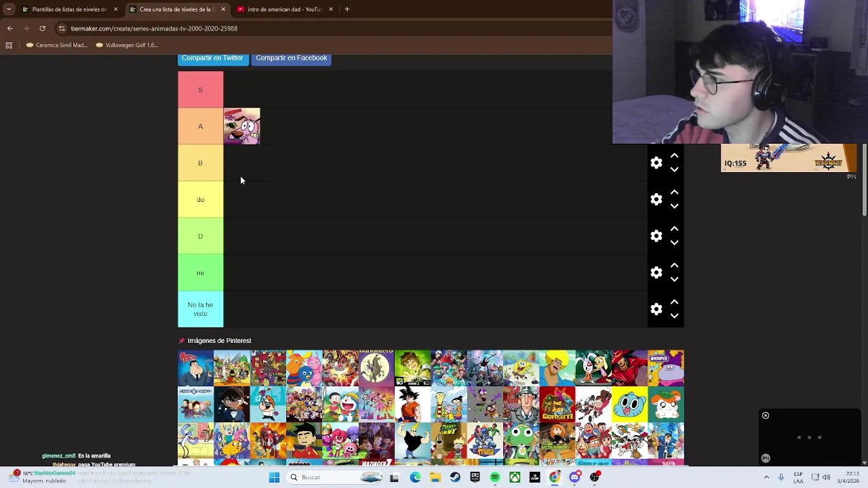The width and height of the screenshot is (868, 488).
Task: Move tier 'do' row up with arrow
Action: 674,192
